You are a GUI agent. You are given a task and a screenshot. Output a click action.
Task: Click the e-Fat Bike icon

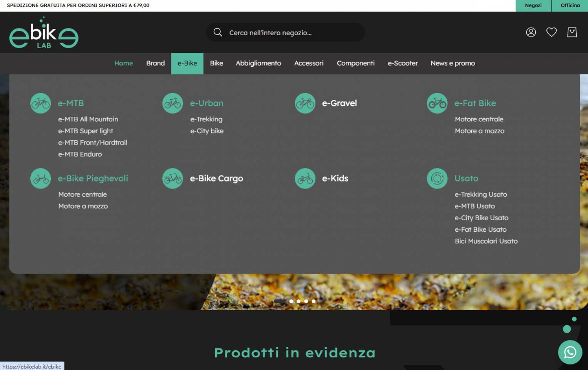point(437,103)
